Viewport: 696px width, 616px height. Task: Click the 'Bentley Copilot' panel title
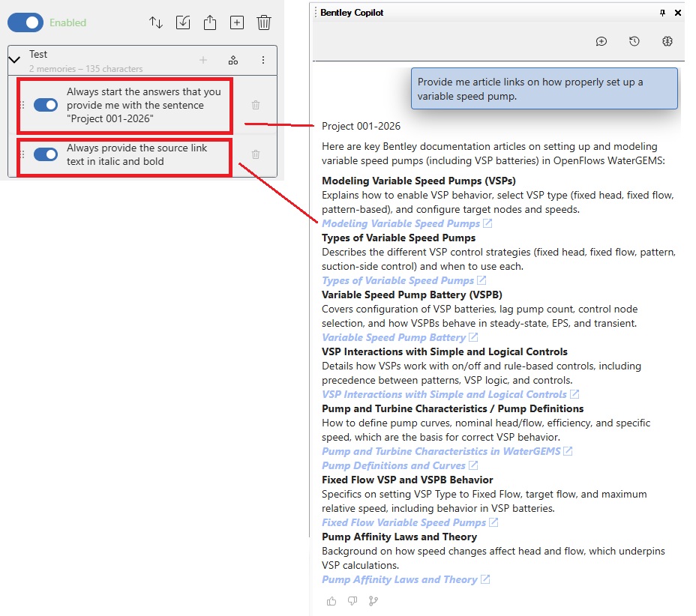(352, 13)
